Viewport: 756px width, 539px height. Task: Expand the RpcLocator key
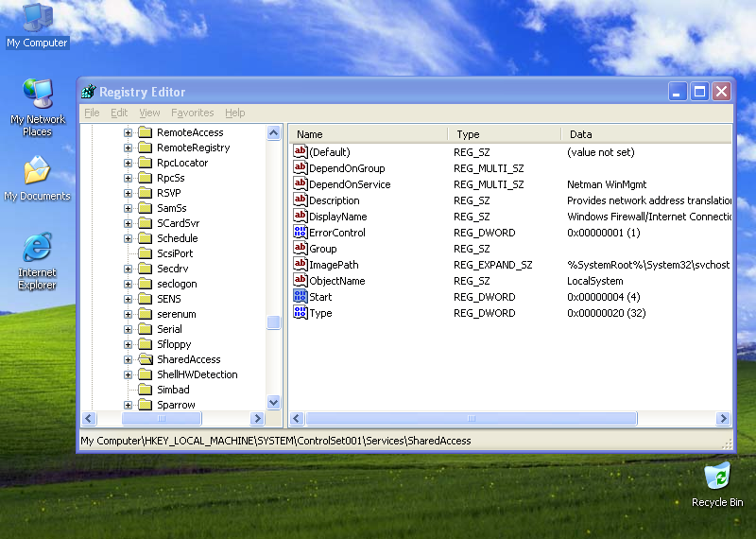tap(128, 163)
